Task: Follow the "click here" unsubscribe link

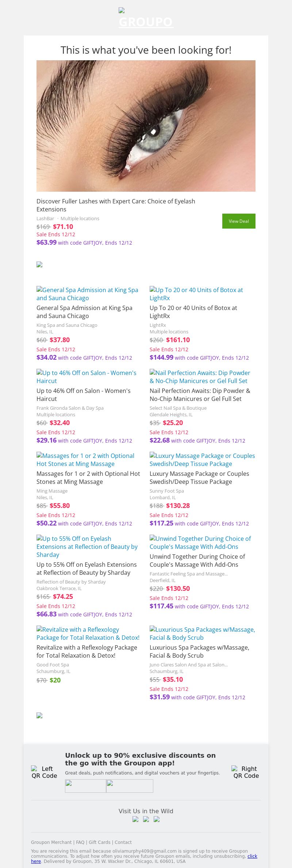Action: 252,856
